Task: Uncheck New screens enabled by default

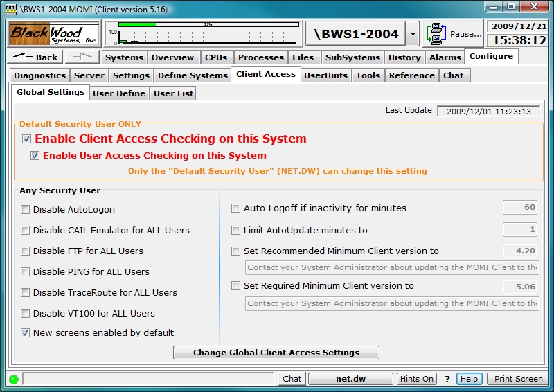Action: [x=26, y=333]
